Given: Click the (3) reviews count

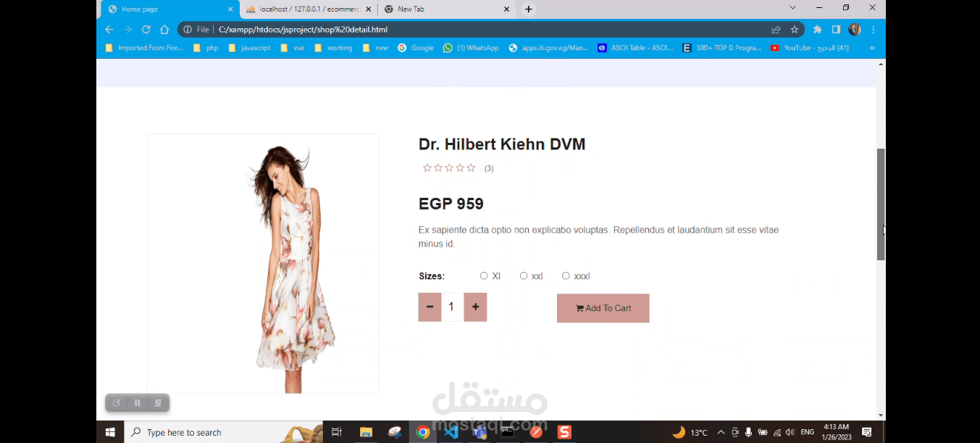Looking at the screenshot, I should 489,168.
